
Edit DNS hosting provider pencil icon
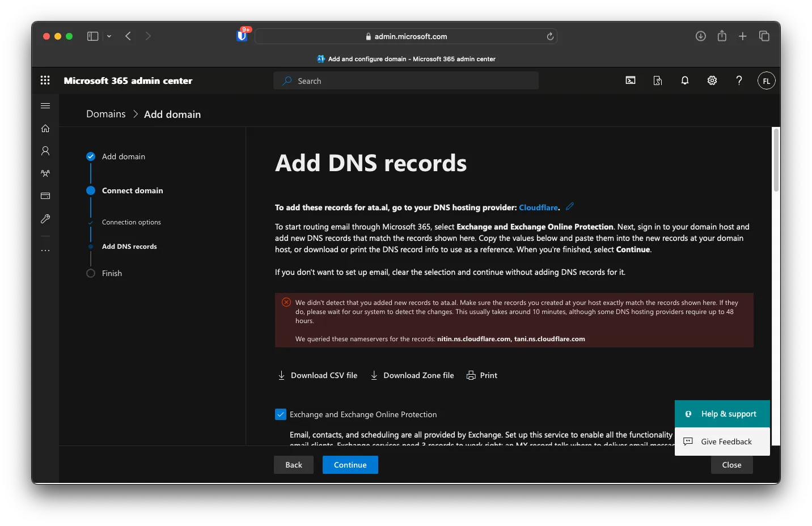pos(570,206)
